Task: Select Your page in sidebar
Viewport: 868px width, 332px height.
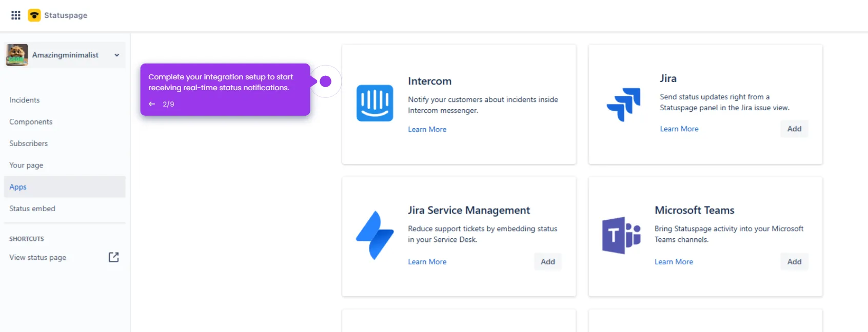Action: [26, 165]
